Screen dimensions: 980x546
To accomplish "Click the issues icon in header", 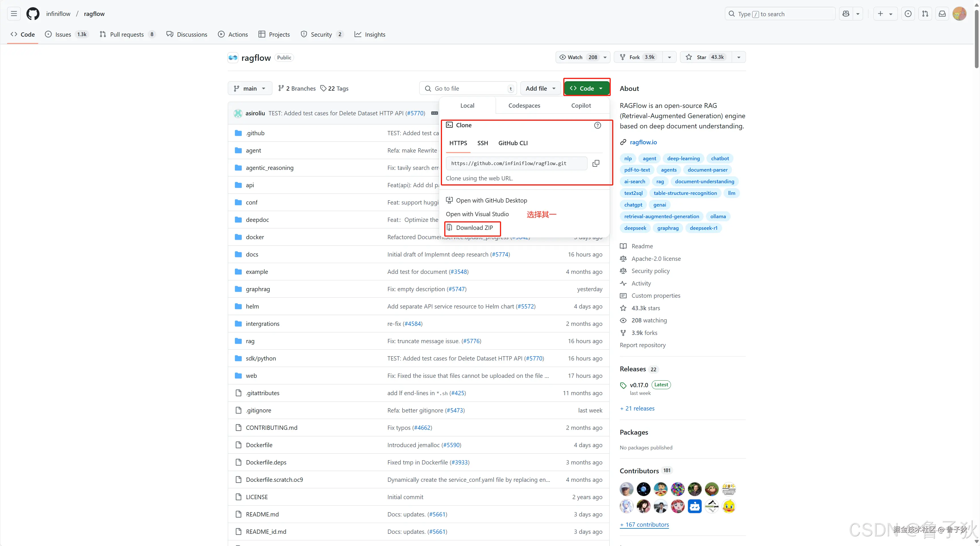I will point(908,14).
